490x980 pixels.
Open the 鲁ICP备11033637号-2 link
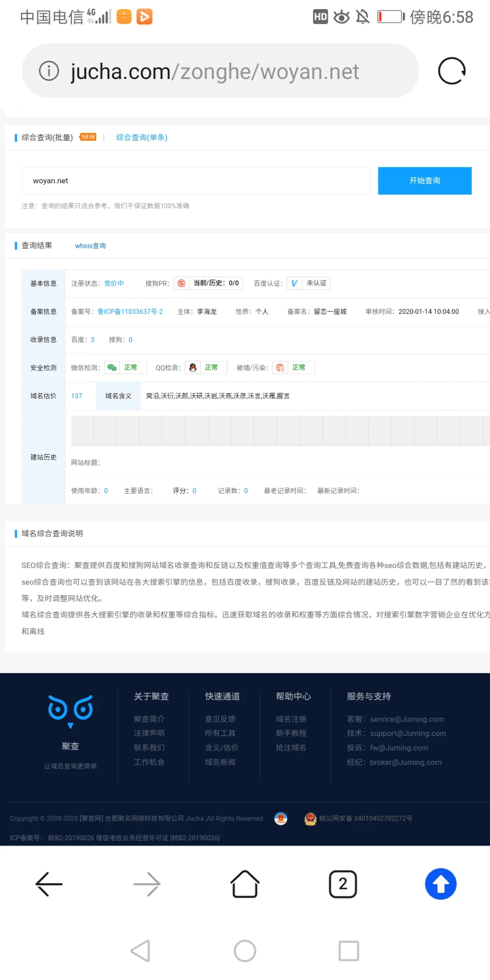130,312
